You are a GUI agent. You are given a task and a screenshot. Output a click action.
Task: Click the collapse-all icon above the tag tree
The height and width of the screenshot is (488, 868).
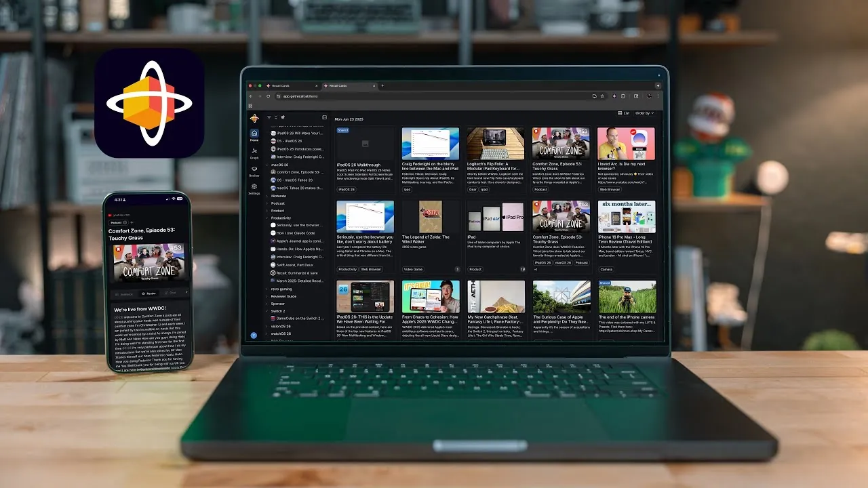276,117
